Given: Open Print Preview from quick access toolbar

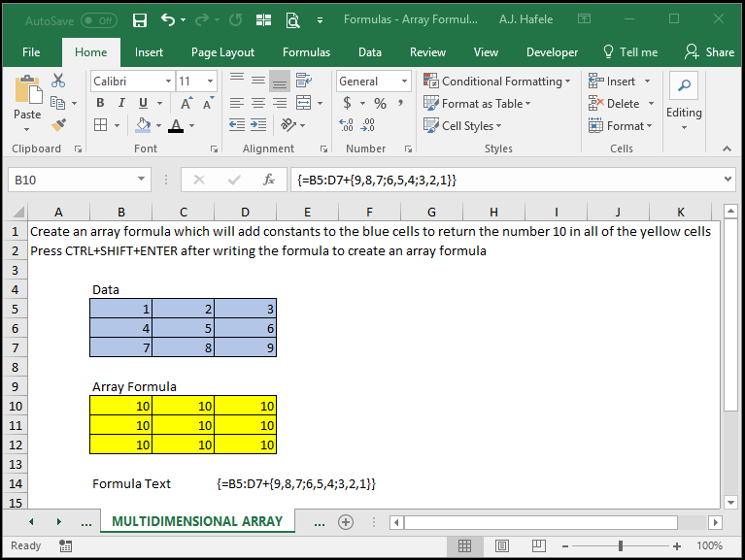Looking at the screenshot, I should point(292,20).
